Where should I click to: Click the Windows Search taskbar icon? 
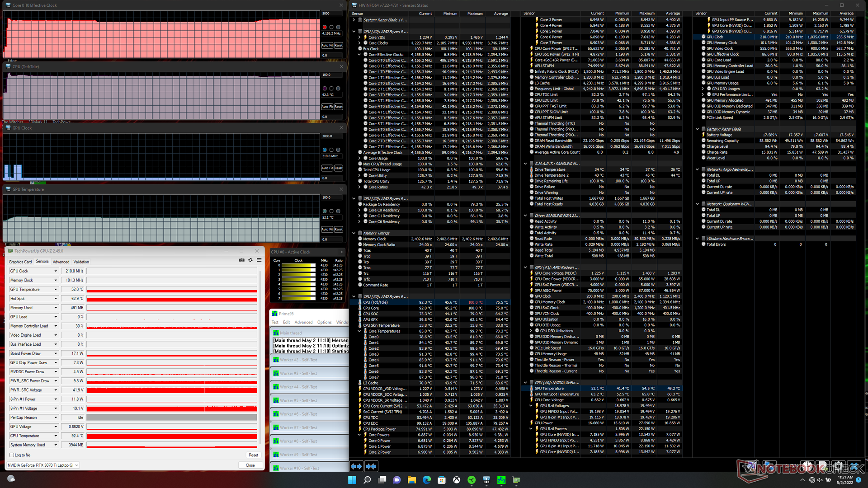367,480
